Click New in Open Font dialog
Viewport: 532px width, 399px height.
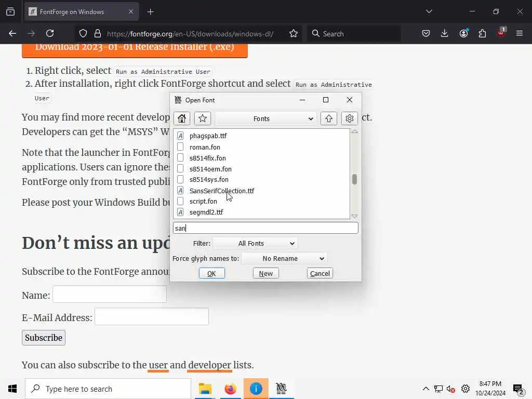click(265, 273)
